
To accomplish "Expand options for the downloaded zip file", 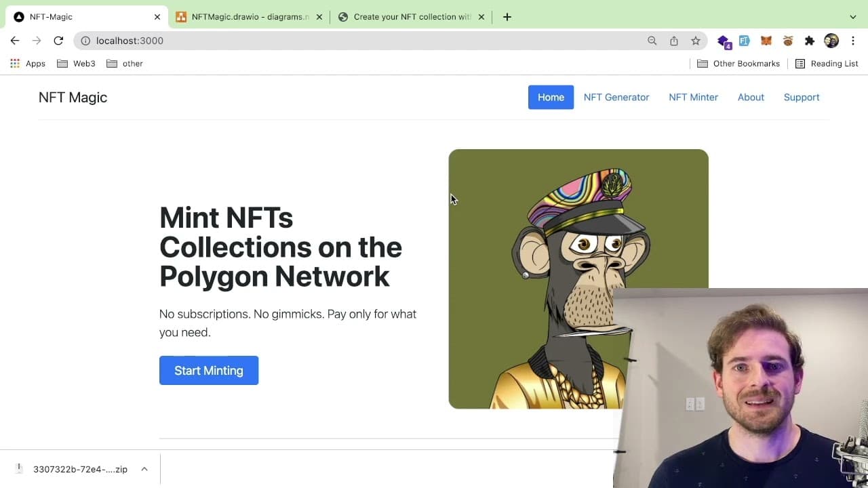I will pyautogui.click(x=144, y=469).
